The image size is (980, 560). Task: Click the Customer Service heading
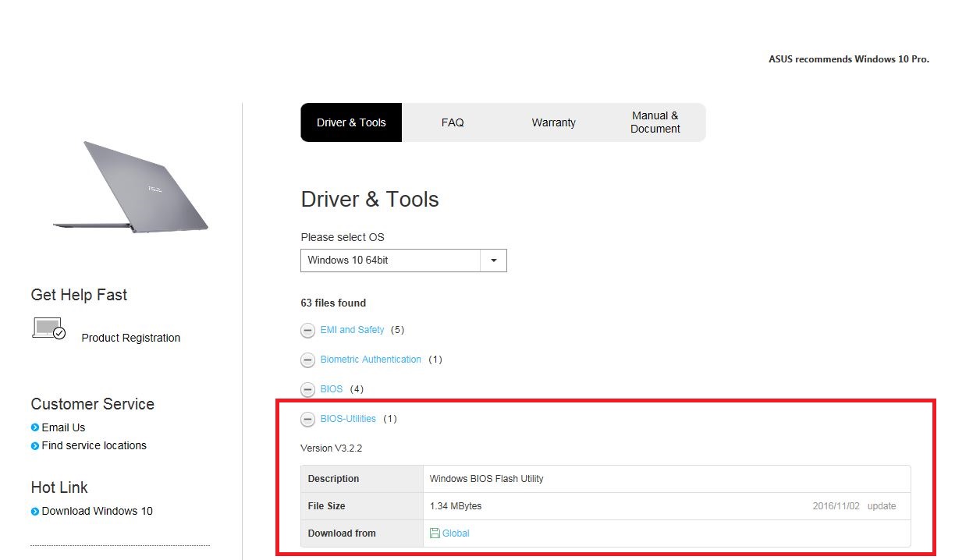(x=93, y=404)
